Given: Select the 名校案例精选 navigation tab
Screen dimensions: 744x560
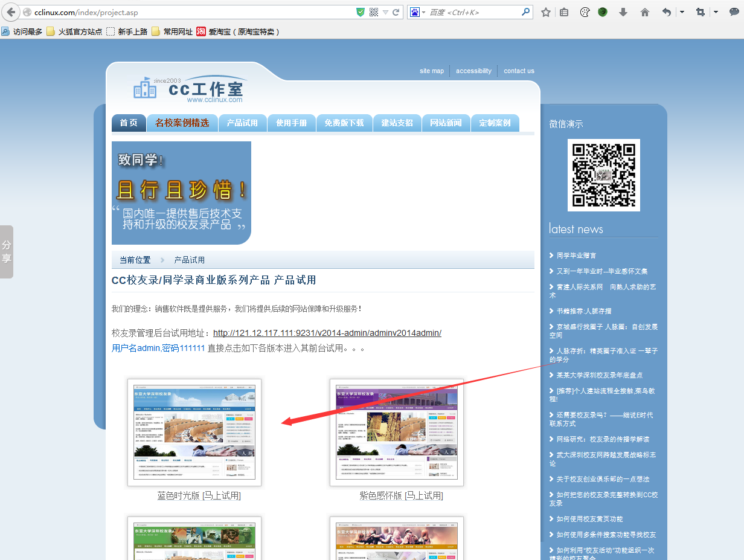Looking at the screenshot, I should pyautogui.click(x=182, y=123).
